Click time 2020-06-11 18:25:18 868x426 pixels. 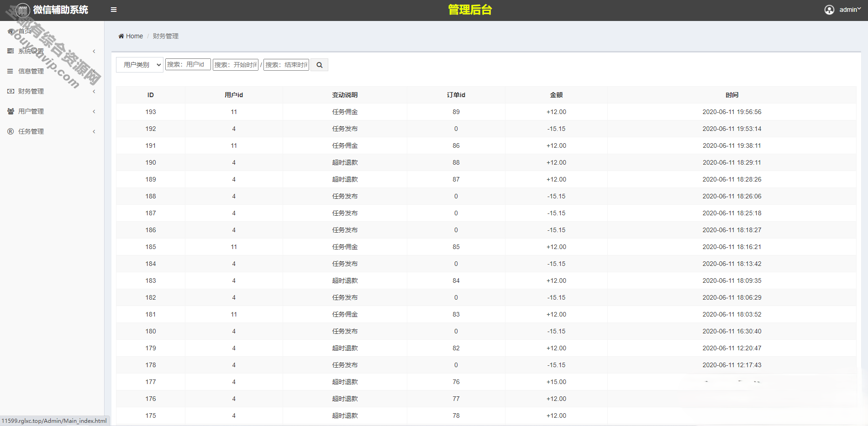732,213
